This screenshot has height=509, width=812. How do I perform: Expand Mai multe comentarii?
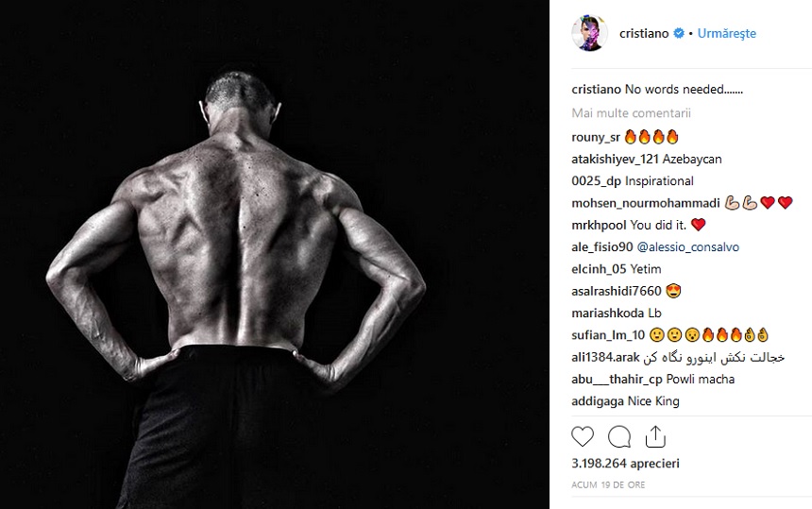point(632,113)
